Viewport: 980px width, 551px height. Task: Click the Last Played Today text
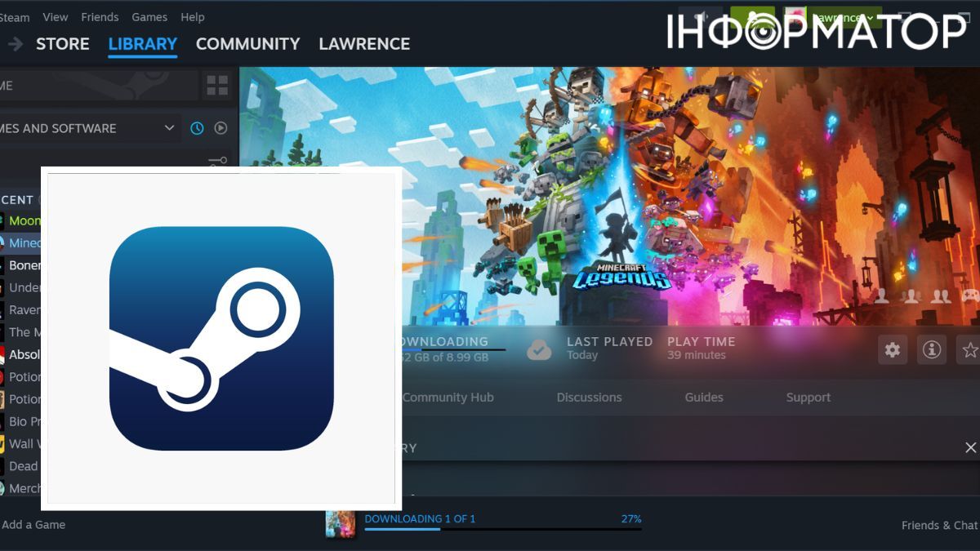(x=610, y=348)
